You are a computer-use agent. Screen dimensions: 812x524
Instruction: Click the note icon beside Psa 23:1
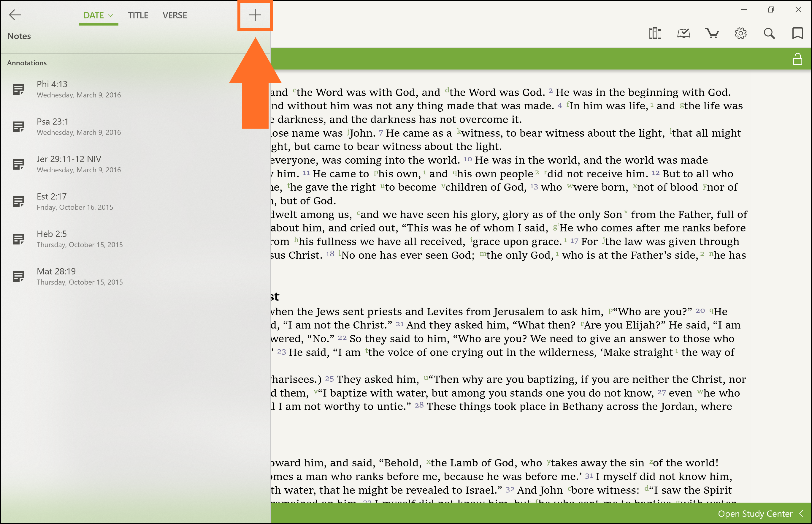(x=18, y=127)
